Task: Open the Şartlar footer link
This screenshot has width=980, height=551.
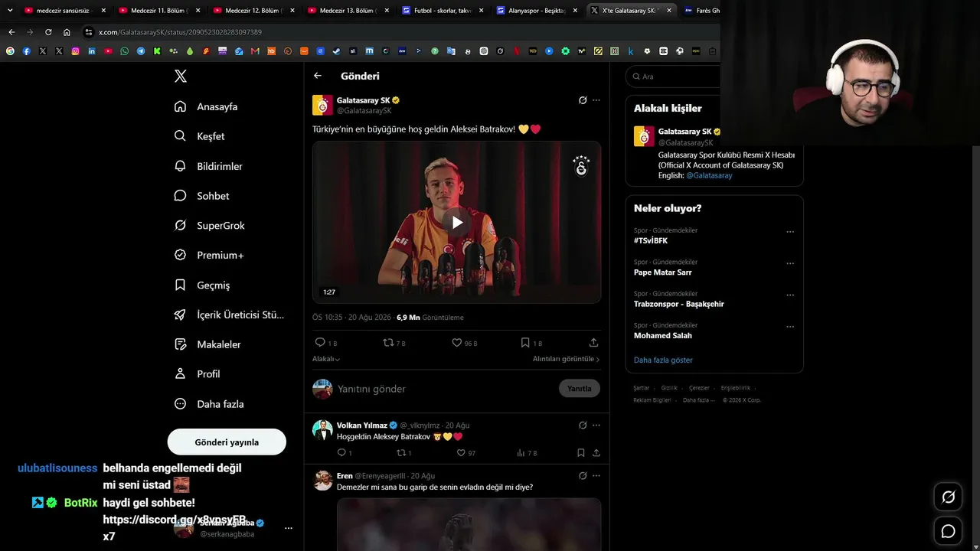Action: click(x=641, y=388)
